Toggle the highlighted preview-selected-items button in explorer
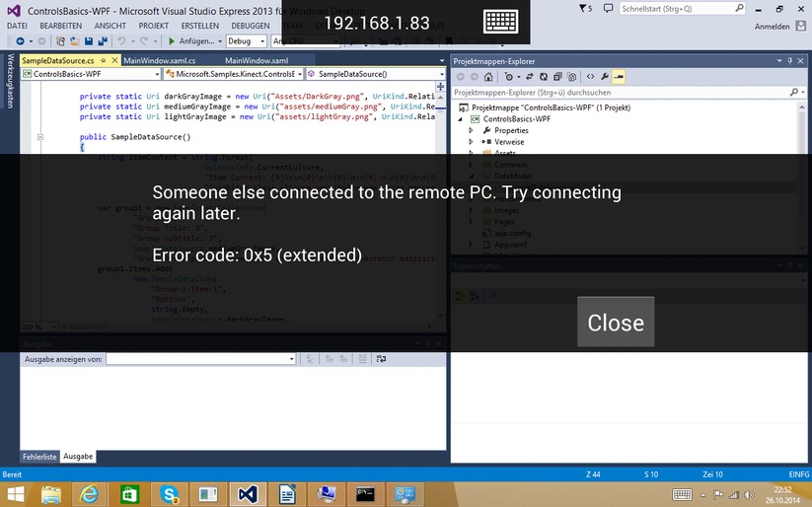This screenshot has width=812, height=507. click(x=619, y=77)
